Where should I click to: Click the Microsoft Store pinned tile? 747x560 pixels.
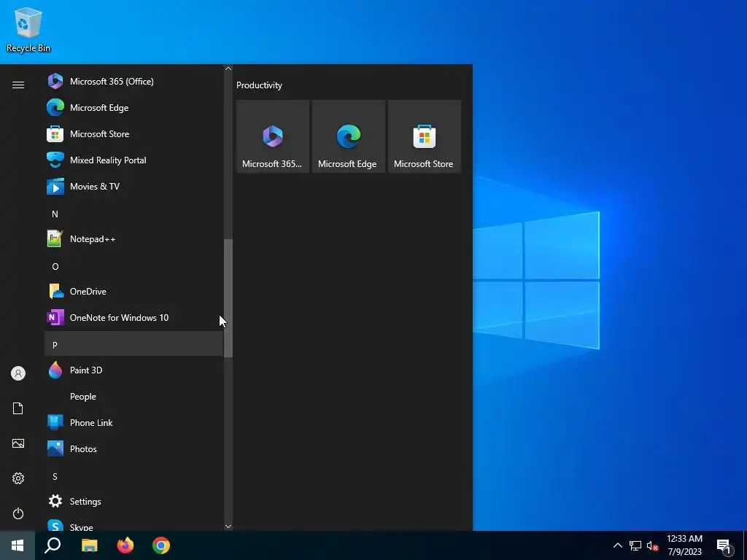click(424, 136)
